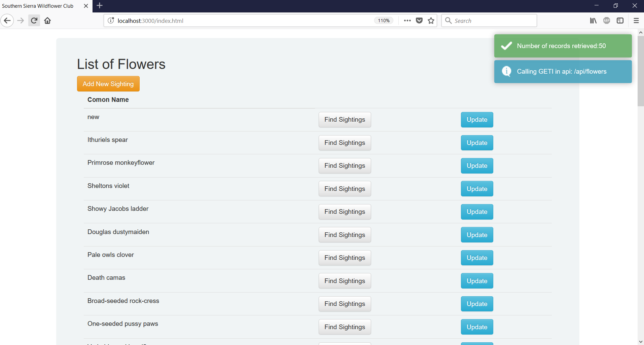Update the 'new' flower row
The width and height of the screenshot is (644, 345).
click(x=477, y=120)
